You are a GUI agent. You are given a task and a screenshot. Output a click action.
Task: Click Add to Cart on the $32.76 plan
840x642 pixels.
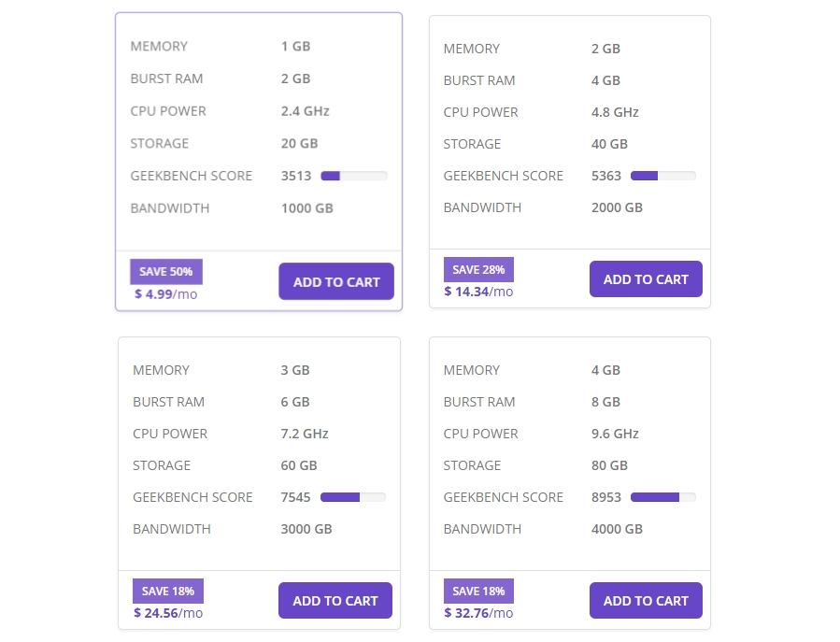(645, 600)
